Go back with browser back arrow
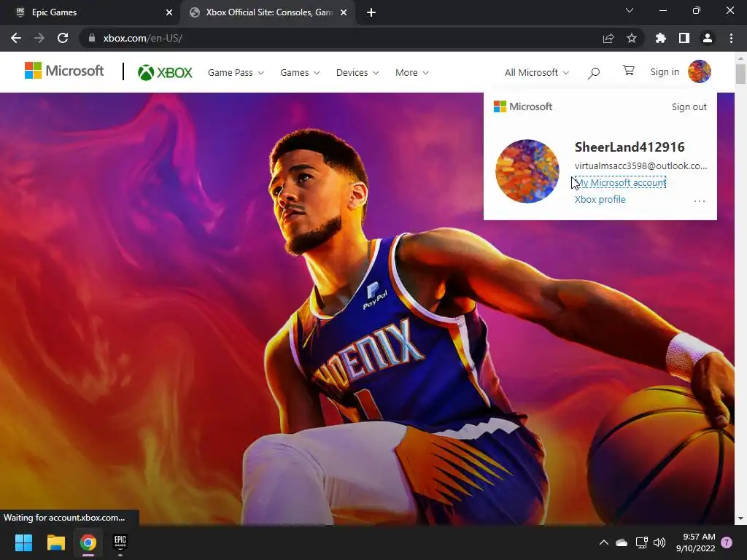The width and height of the screenshot is (747, 560). click(16, 38)
